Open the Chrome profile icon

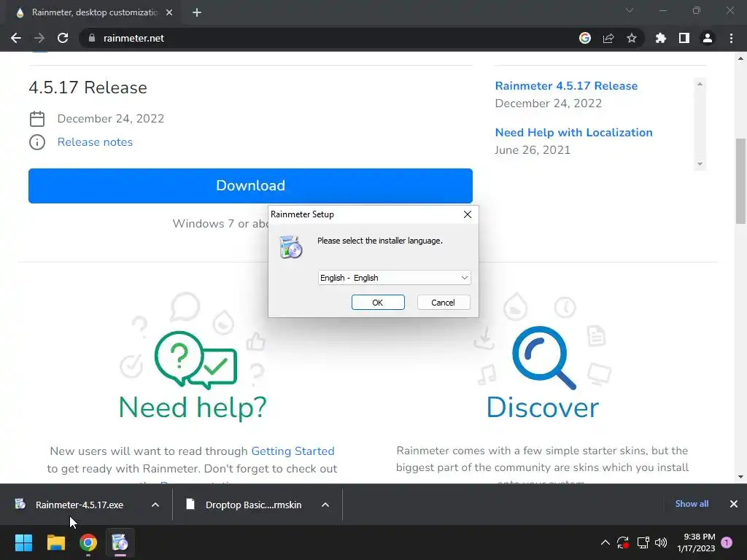(708, 38)
